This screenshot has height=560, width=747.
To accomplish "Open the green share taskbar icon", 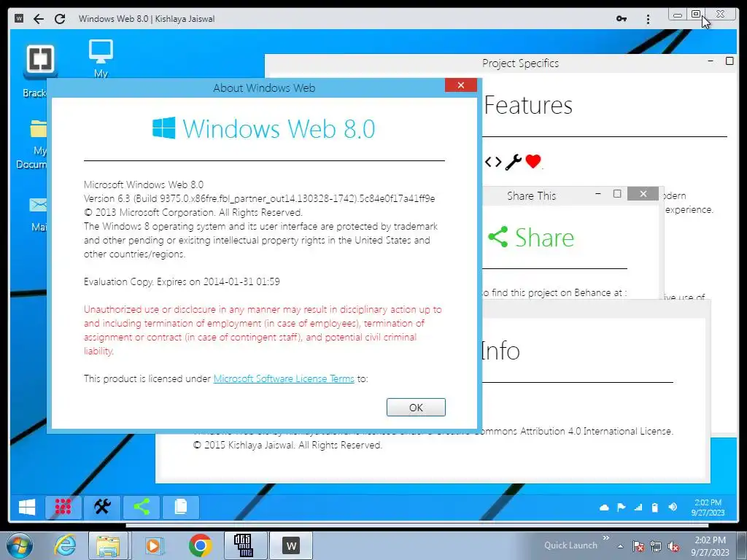I will pyautogui.click(x=142, y=507).
